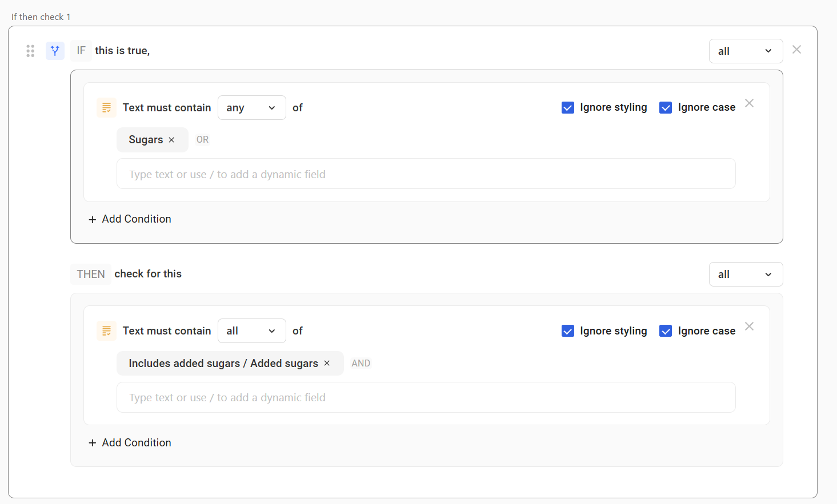
Task: Open the IF row 'all' dropdown
Action: coord(746,51)
